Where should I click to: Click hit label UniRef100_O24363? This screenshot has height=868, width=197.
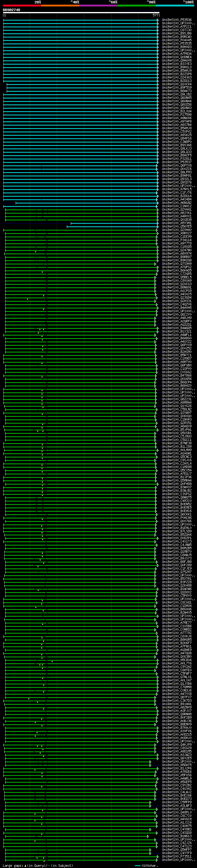tap(177, 78)
